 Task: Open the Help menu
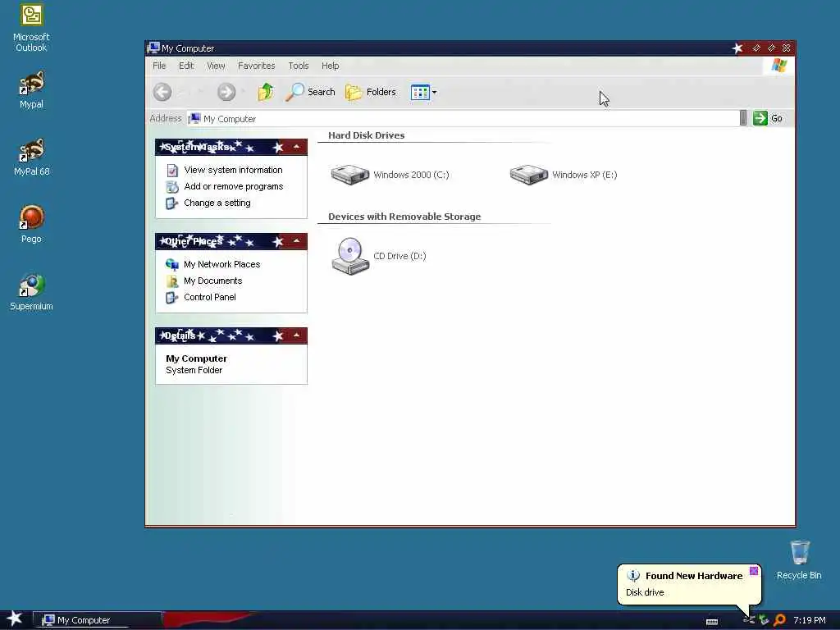pos(330,66)
